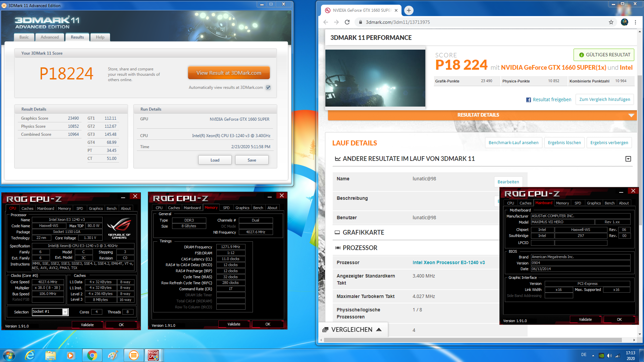Click Resultat freigeben link
This screenshot has height=362, width=644.
pyautogui.click(x=552, y=100)
